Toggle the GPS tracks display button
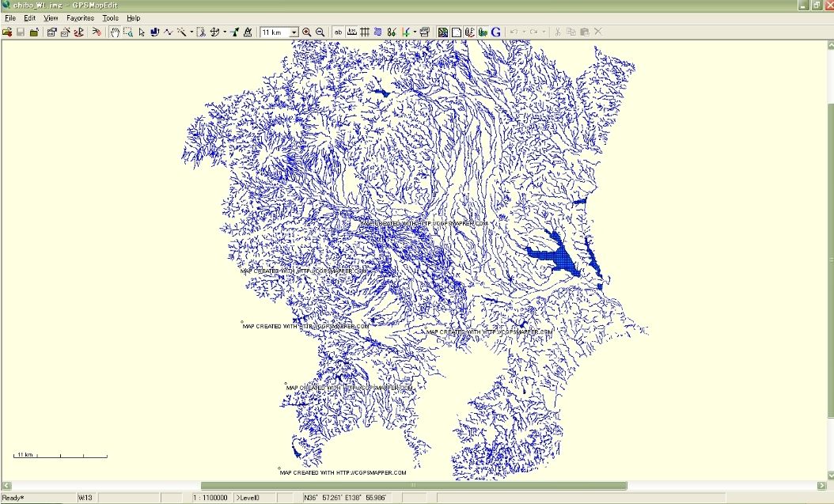This screenshot has width=834, height=504. pyautogui.click(x=406, y=32)
